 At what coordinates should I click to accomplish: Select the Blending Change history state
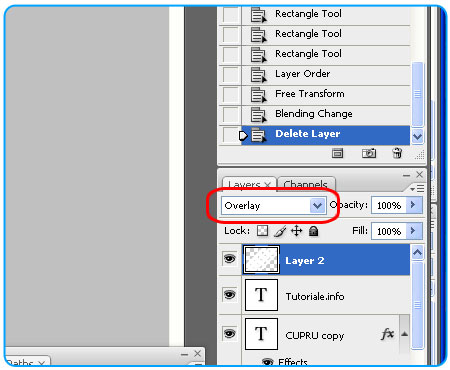[x=314, y=114]
